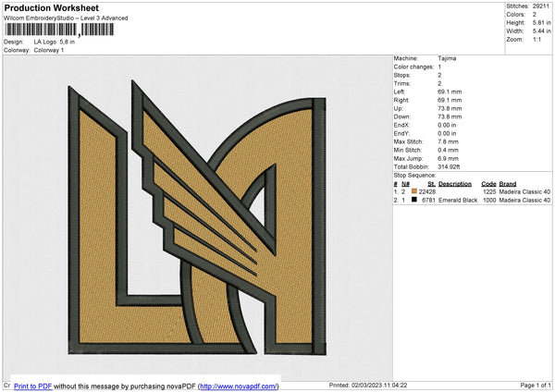The height and width of the screenshot is (392, 555).
Task: Click the EndX value 0.00 in
Action: click(x=447, y=125)
